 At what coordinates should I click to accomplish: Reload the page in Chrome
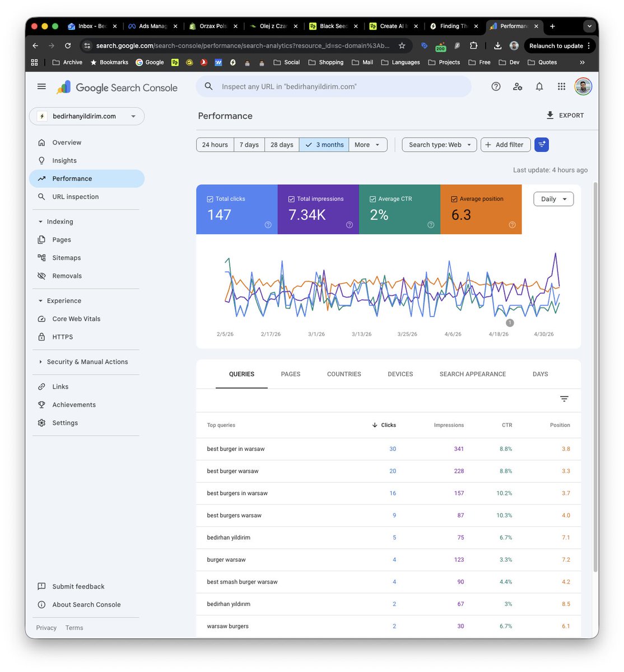pyautogui.click(x=68, y=46)
